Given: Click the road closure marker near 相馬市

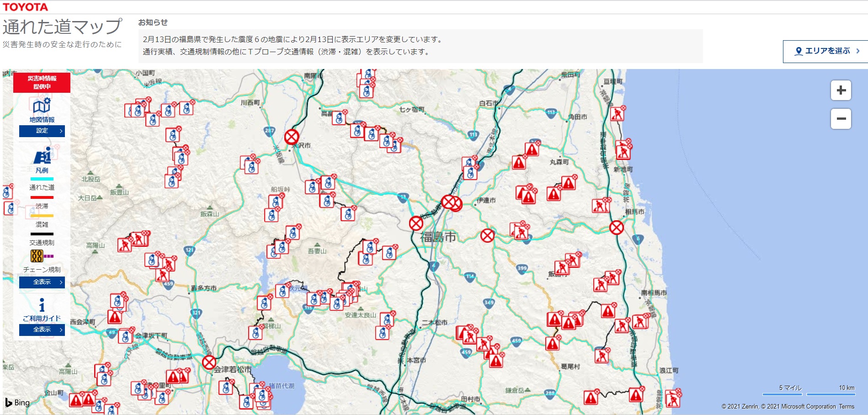Looking at the screenshot, I should [x=616, y=227].
